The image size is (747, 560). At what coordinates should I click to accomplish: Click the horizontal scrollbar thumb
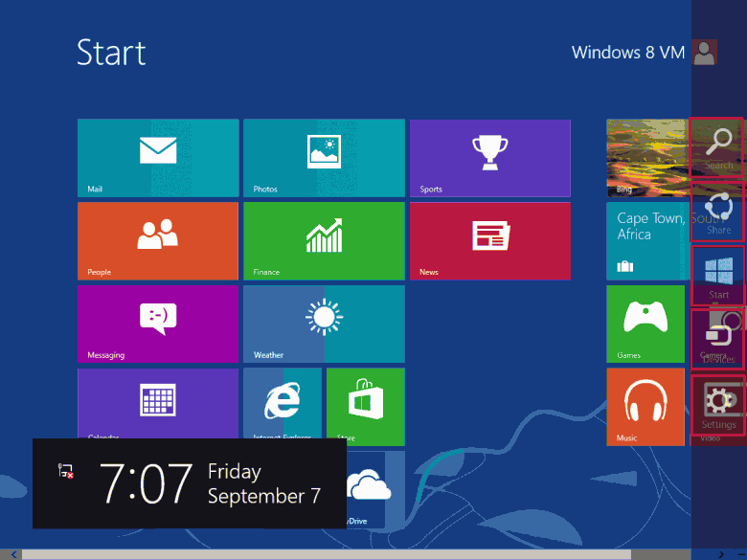click(327, 555)
